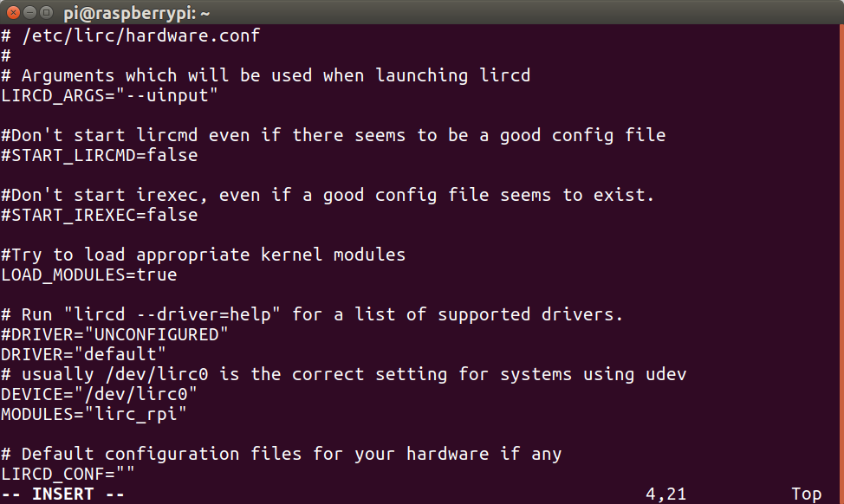Place cursor on LIRCD_ARGS="--uinput" line
Image resolution: width=844 pixels, height=504 pixels.
click(109, 95)
